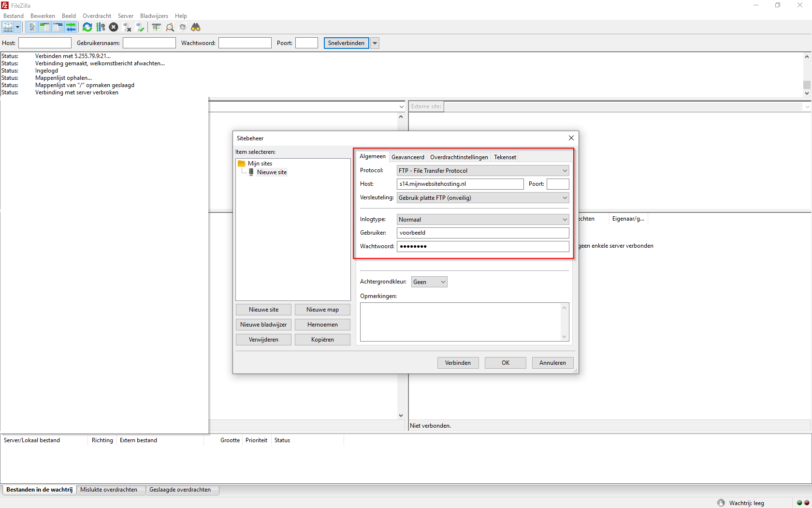
Task: Click into the Opmerkingen text area
Action: pos(460,322)
